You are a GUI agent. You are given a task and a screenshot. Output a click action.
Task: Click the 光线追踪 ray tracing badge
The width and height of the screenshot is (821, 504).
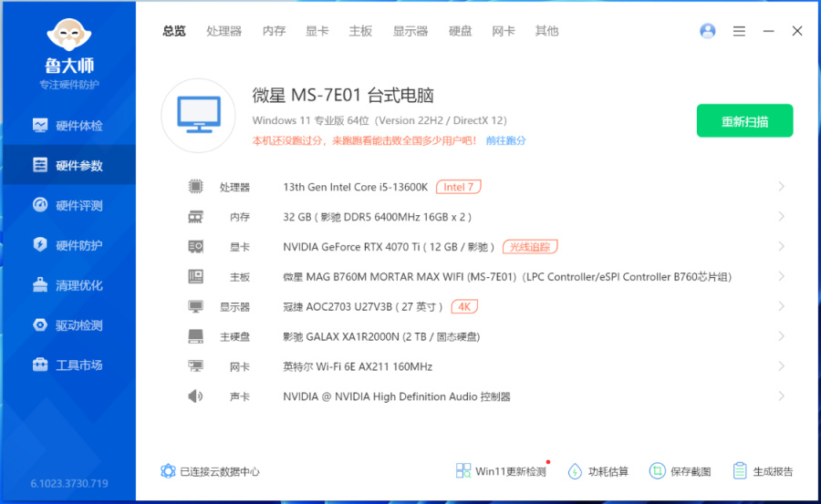point(530,246)
